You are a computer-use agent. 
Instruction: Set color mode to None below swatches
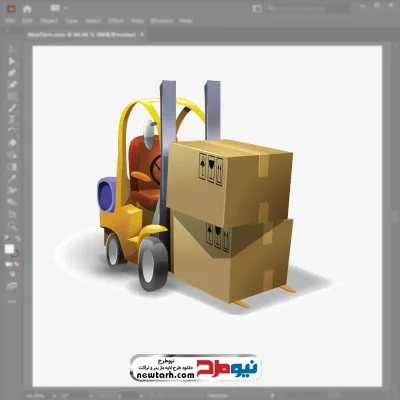point(16,264)
